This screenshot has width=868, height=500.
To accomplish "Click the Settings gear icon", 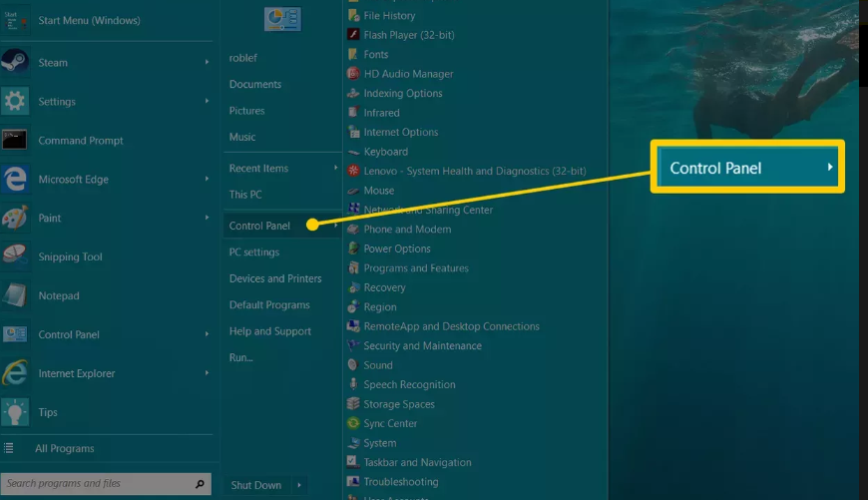I will (15, 101).
